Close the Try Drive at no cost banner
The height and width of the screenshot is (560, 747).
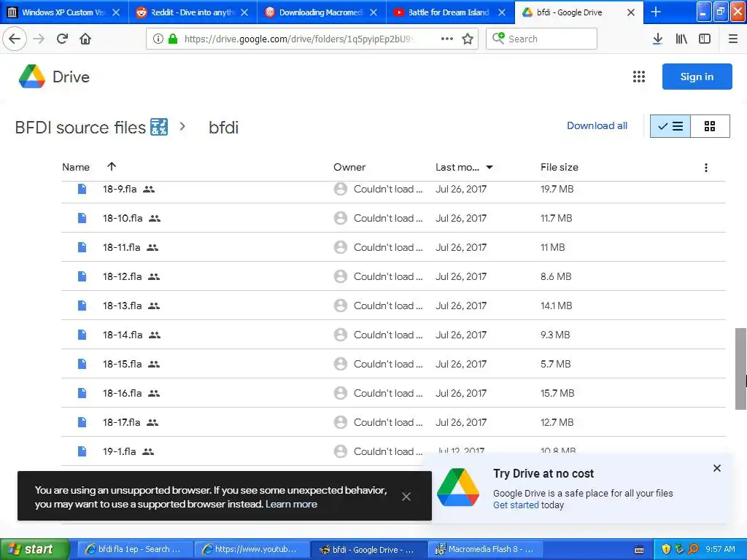(716, 468)
